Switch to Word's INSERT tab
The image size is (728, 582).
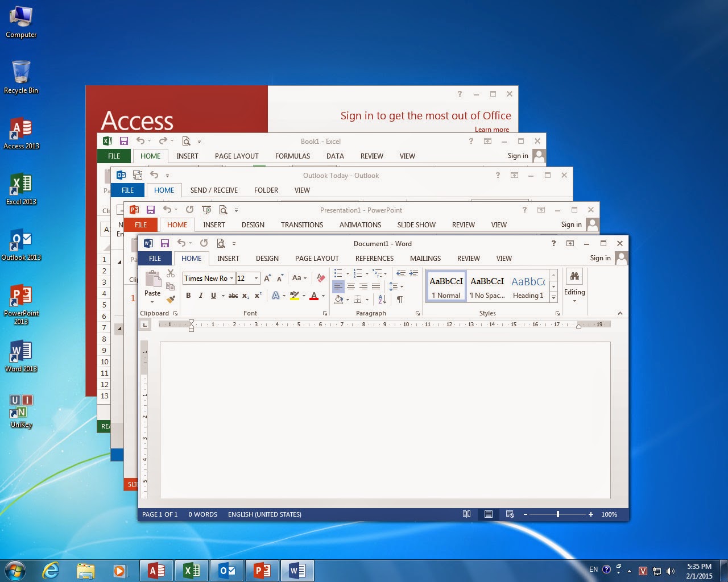pos(228,258)
